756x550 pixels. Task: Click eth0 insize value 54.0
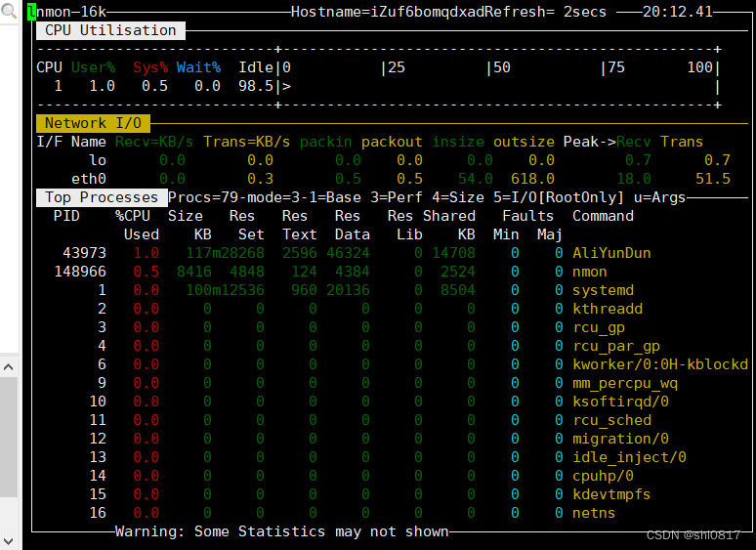[x=475, y=179]
